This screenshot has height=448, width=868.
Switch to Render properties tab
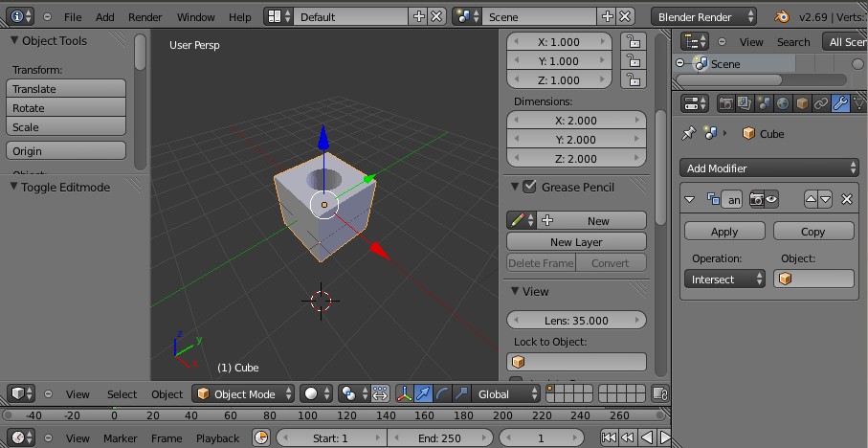point(725,103)
